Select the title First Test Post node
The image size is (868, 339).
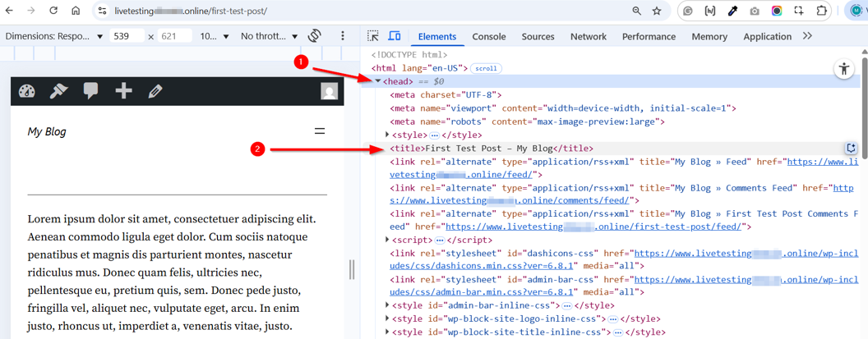492,149
